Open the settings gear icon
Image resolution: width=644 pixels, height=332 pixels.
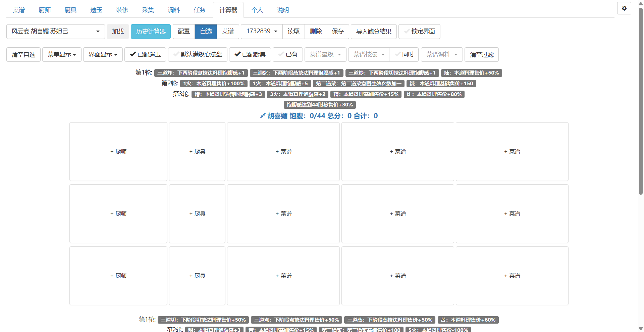pos(624,8)
